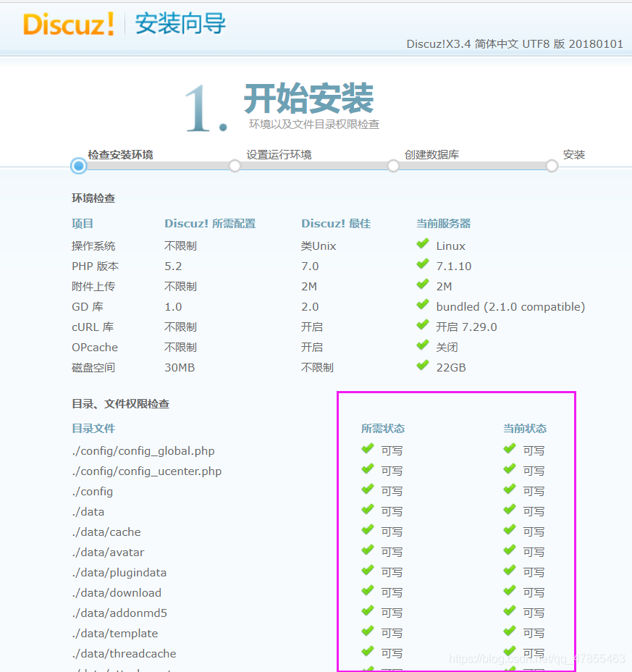The height and width of the screenshot is (672, 632).
Task: Click 所需状态 checkmark for ./data row
Action: pyautogui.click(x=368, y=510)
